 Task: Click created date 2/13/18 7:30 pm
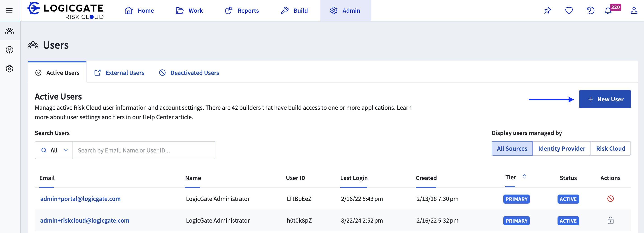[x=437, y=199]
